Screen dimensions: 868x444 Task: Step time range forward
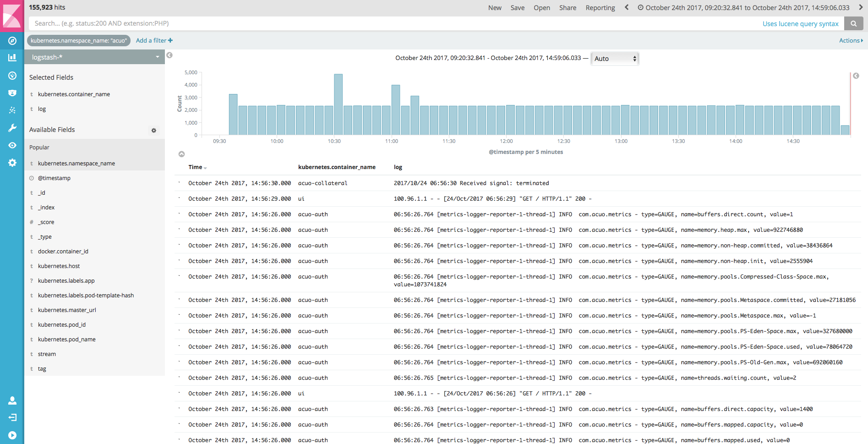tap(861, 7)
